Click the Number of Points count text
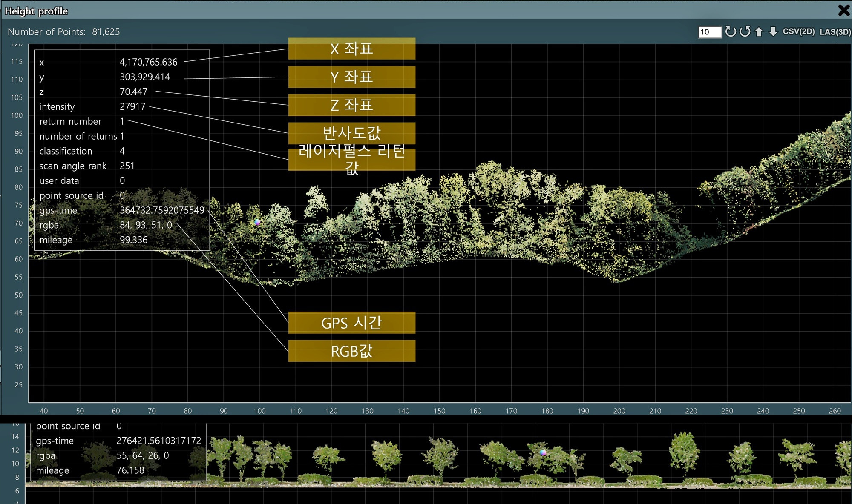Screen dimensions: 852x504 pos(106,32)
